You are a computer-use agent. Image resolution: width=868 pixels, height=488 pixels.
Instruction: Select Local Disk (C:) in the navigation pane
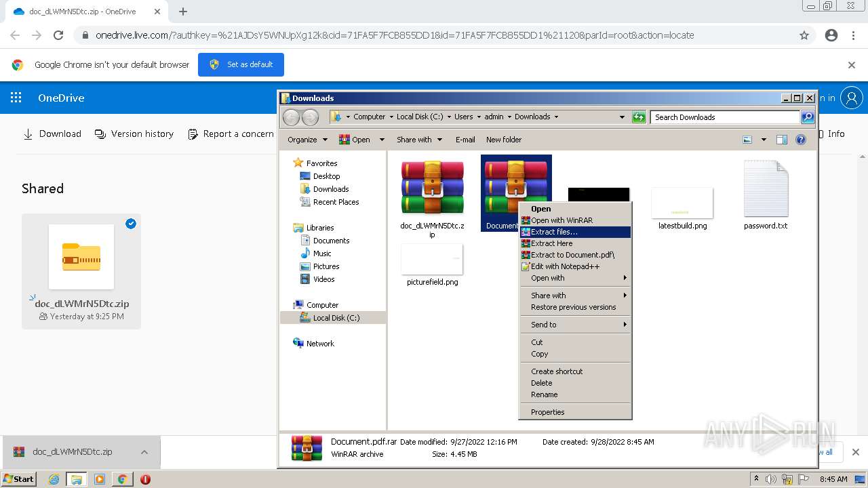[x=333, y=318]
